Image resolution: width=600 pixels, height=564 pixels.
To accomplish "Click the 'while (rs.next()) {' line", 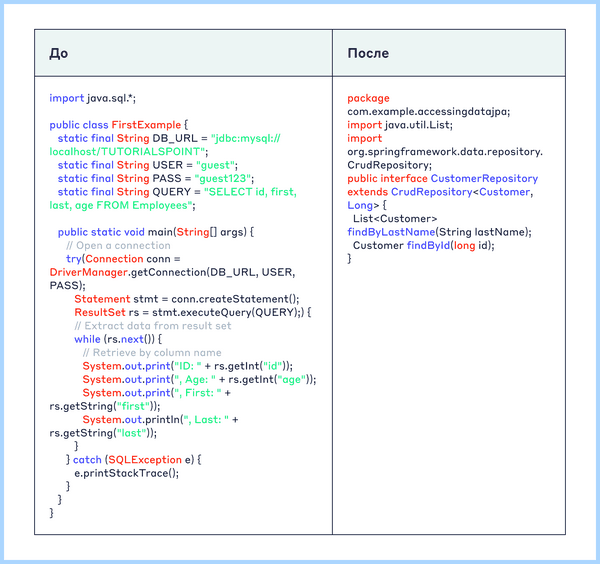I will (118, 339).
